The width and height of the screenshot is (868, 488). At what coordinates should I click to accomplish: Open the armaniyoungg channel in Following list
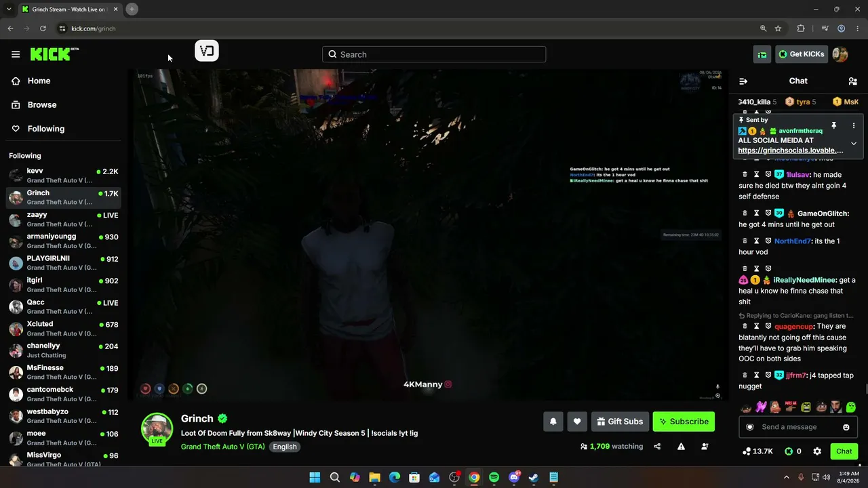64,241
